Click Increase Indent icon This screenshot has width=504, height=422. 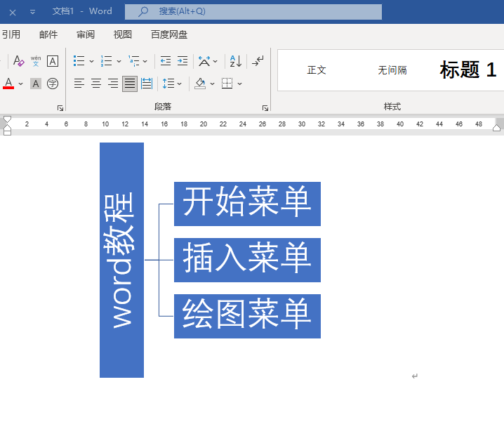[183, 61]
